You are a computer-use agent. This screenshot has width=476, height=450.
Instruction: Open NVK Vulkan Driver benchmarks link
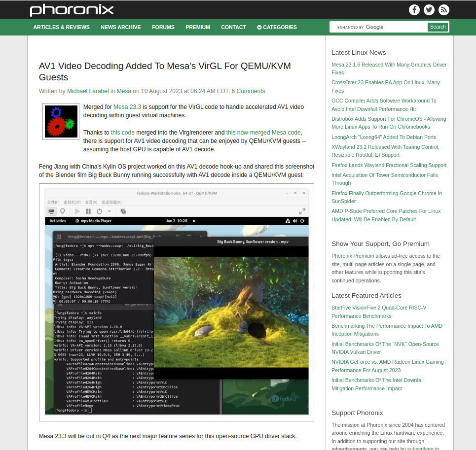[x=385, y=348]
